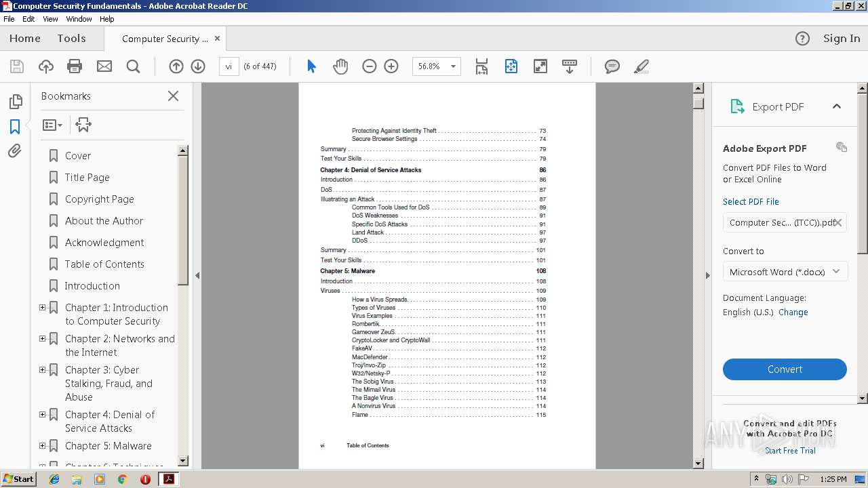This screenshot has height=488, width=868.
Task: Open the Help question mark icon
Action: pyautogui.click(x=802, y=39)
